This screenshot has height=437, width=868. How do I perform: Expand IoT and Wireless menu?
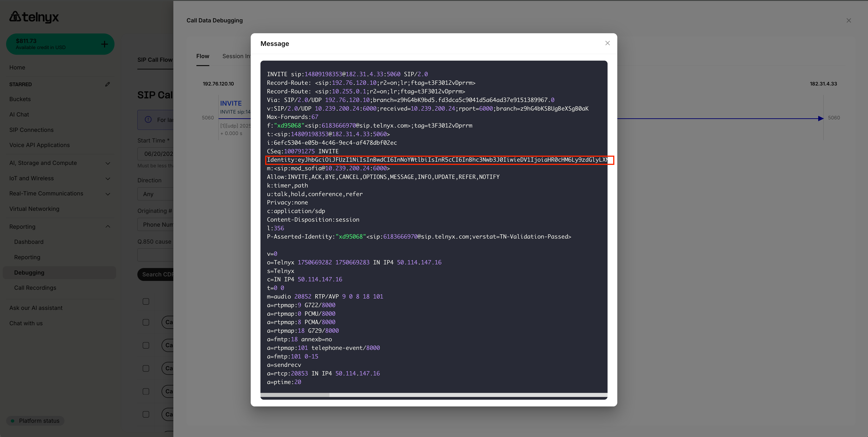pos(108,178)
